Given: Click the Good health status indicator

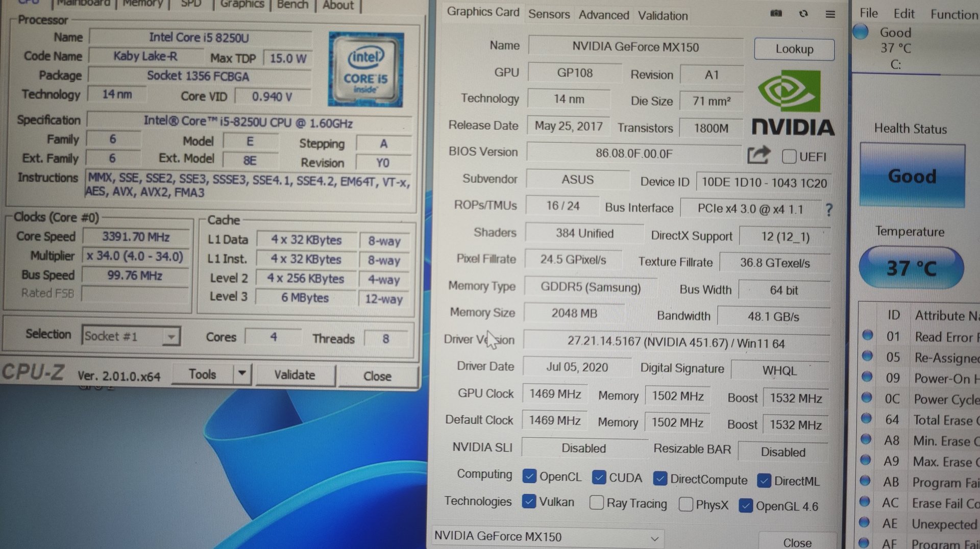Looking at the screenshot, I should coord(912,176).
